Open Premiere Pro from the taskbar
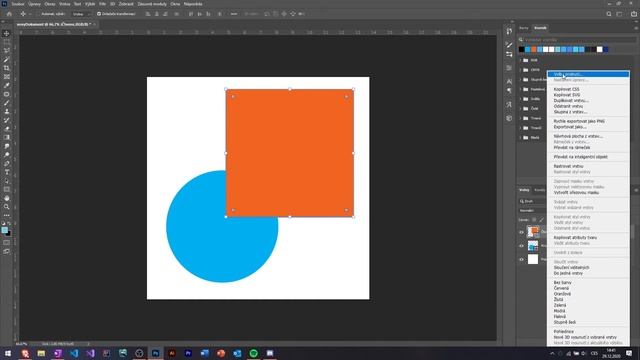 (x=188, y=353)
